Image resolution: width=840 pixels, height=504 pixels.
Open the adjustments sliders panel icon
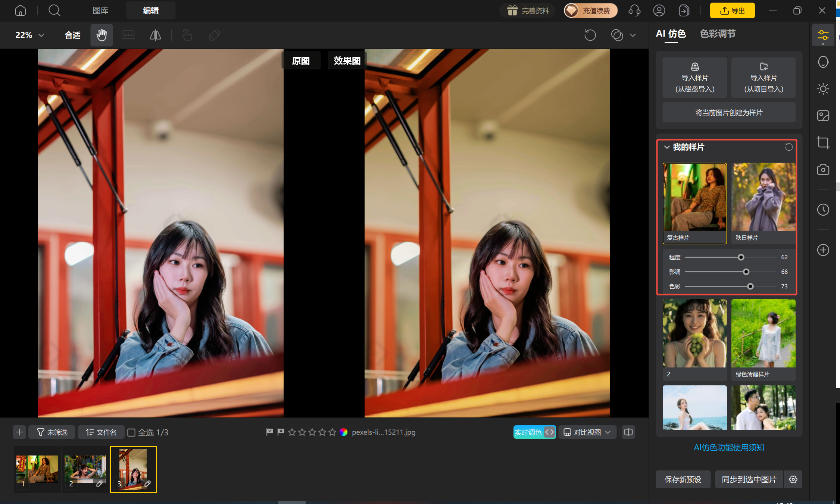[x=823, y=35]
